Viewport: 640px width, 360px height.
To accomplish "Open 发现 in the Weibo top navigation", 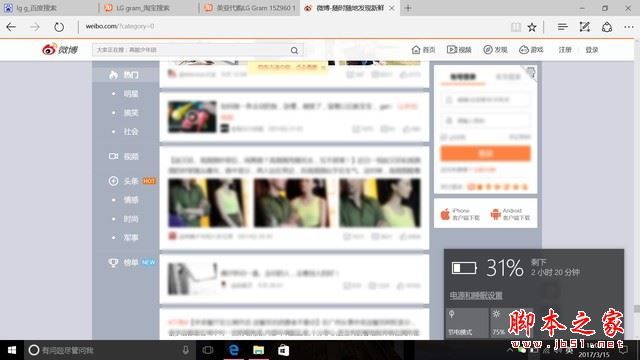I will point(495,50).
